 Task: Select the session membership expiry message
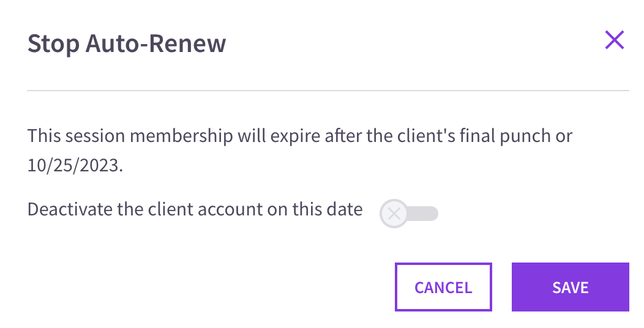tap(299, 151)
